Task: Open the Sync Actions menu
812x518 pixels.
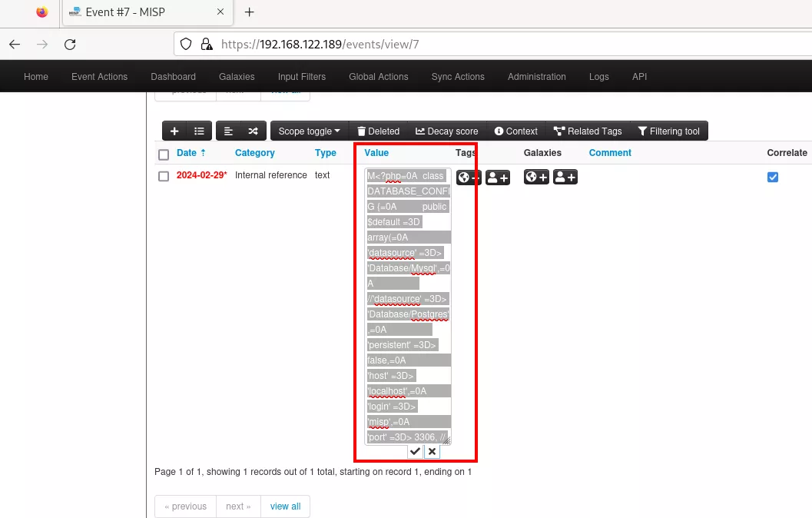Action: pos(458,77)
